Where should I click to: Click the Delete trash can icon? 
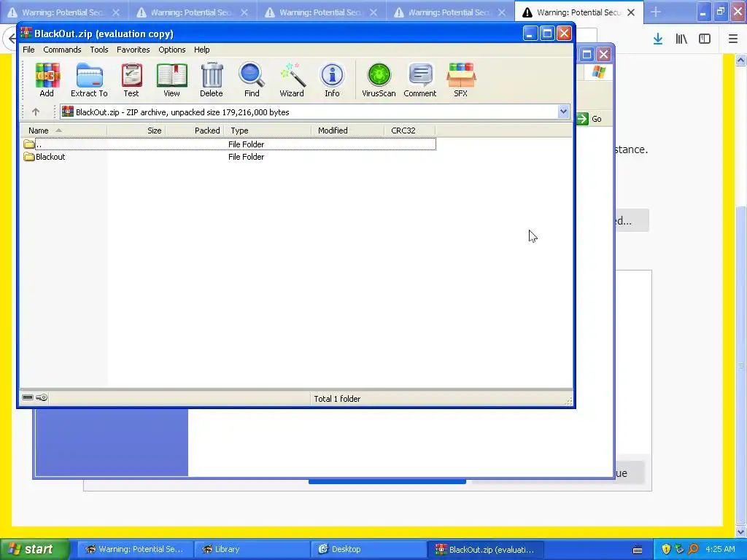click(212, 79)
